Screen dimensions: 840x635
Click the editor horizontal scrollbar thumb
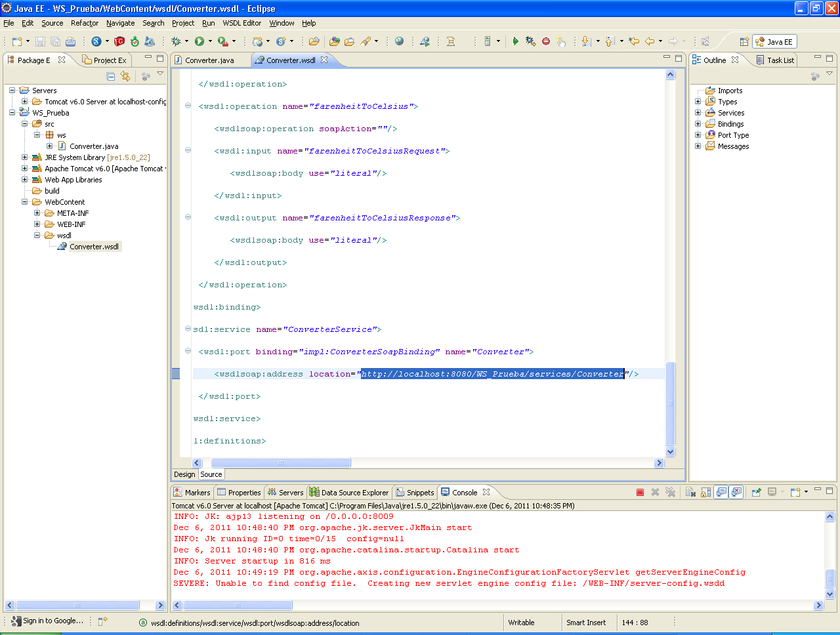click(x=281, y=463)
